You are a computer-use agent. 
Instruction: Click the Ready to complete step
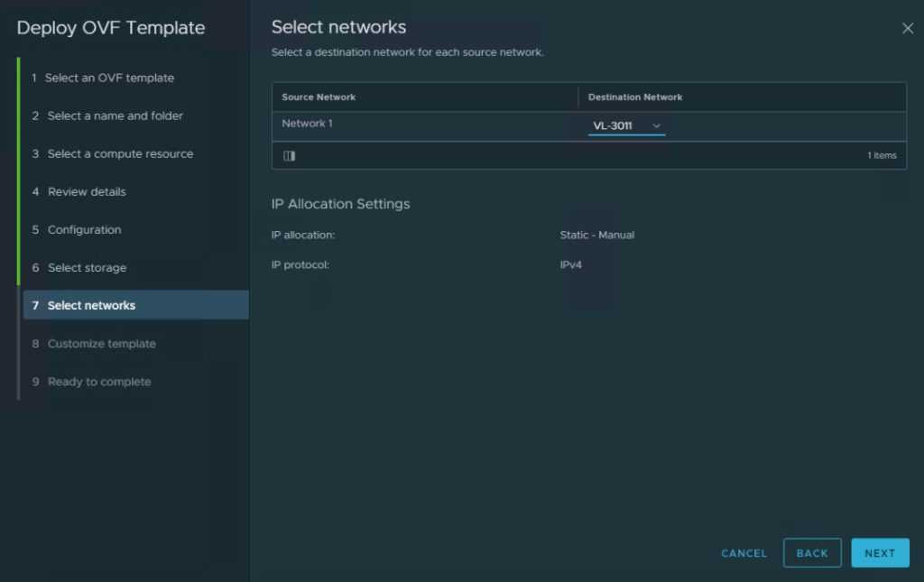pyautogui.click(x=99, y=382)
